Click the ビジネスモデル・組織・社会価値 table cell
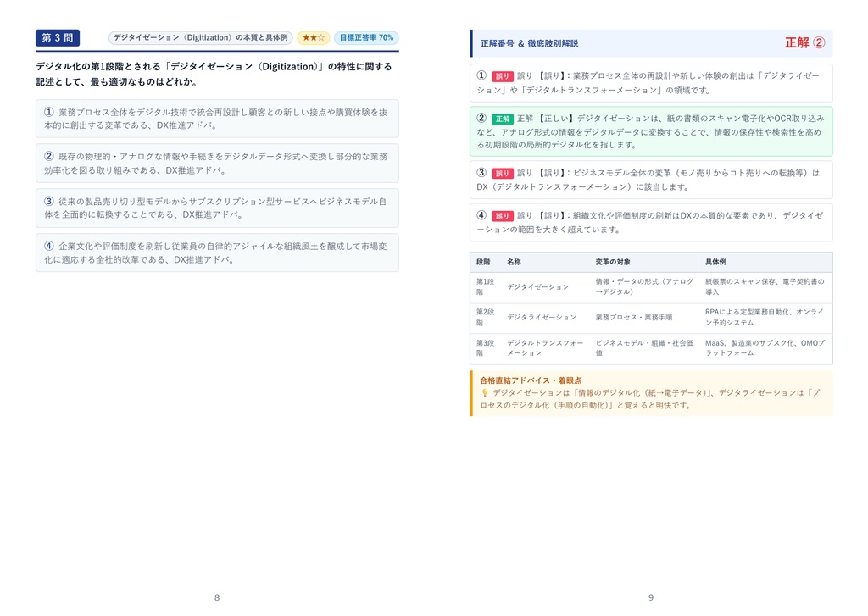868x616 pixels. click(645, 347)
